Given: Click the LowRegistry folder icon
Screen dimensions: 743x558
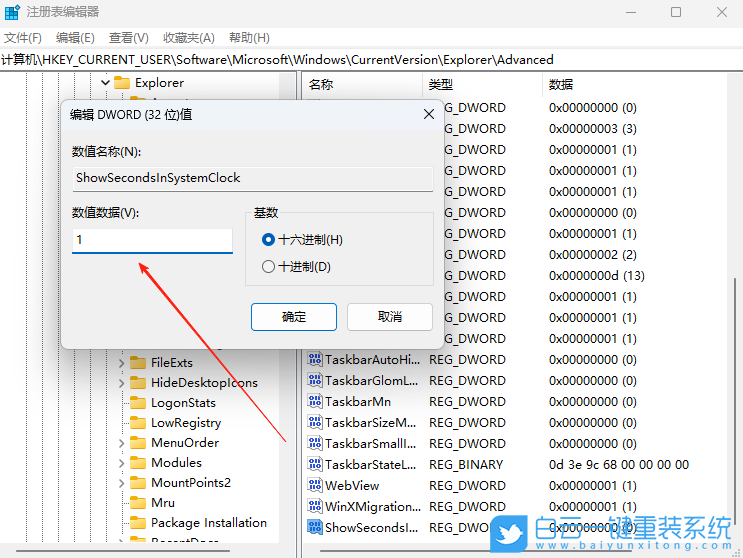Looking at the screenshot, I should (138, 423).
